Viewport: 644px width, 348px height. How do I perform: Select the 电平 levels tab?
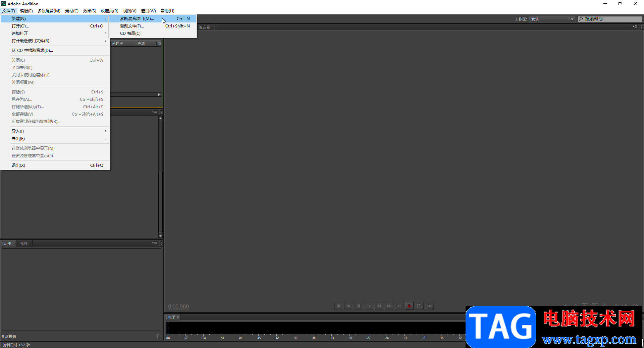coord(172,317)
